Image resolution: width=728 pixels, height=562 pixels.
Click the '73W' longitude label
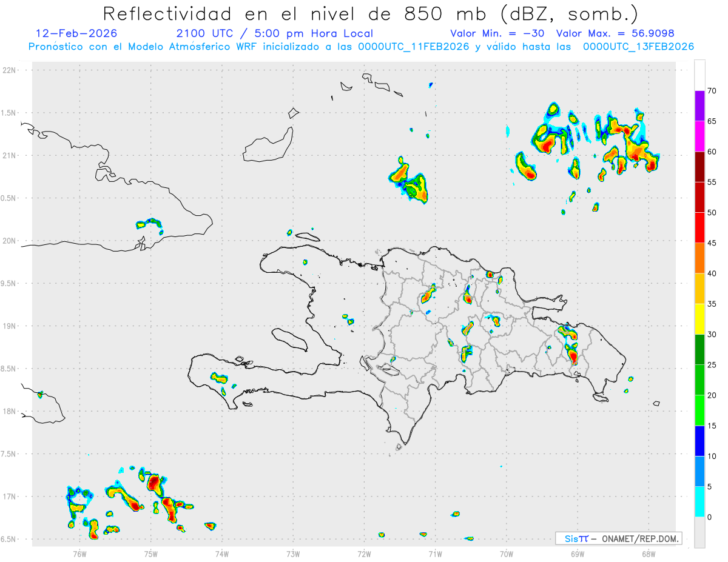coord(293,554)
